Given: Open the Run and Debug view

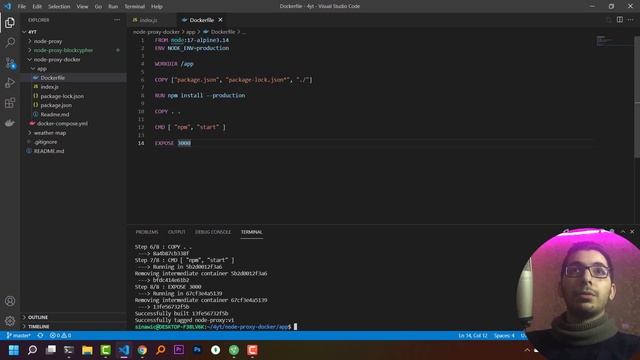Looking at the screenshot, I should coord(10,83).
